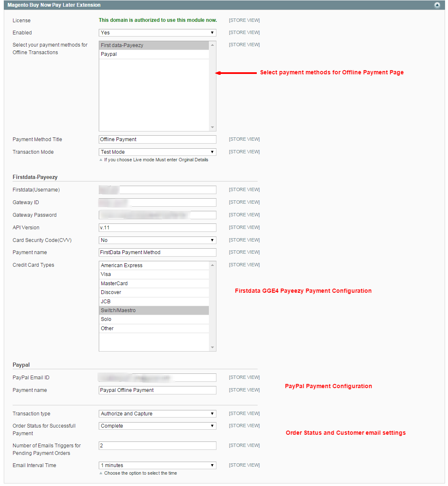The height and width of the screenshot is (486, 448).
Task: Click scroll up arrow in Credit Card Types list
Action: coord(212,265)
